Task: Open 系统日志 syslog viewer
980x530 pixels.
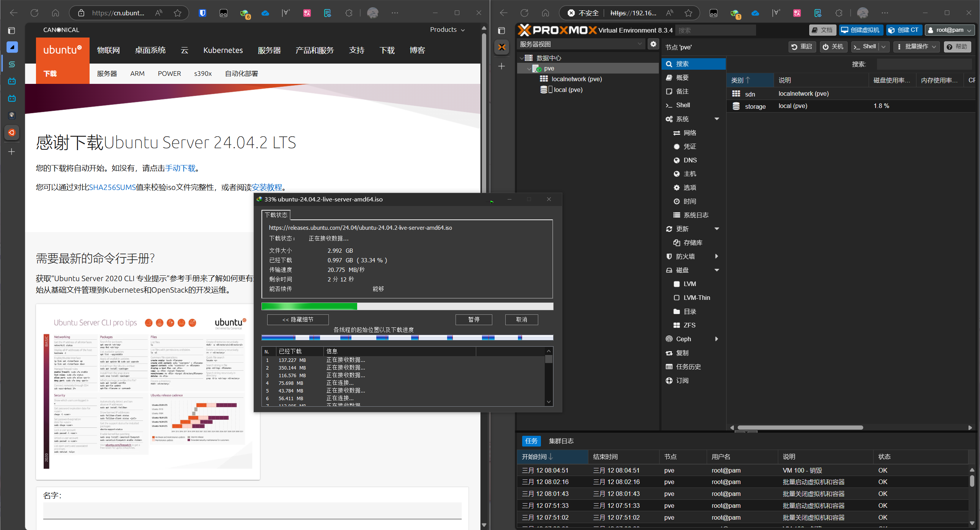Action: click(693, 215)
